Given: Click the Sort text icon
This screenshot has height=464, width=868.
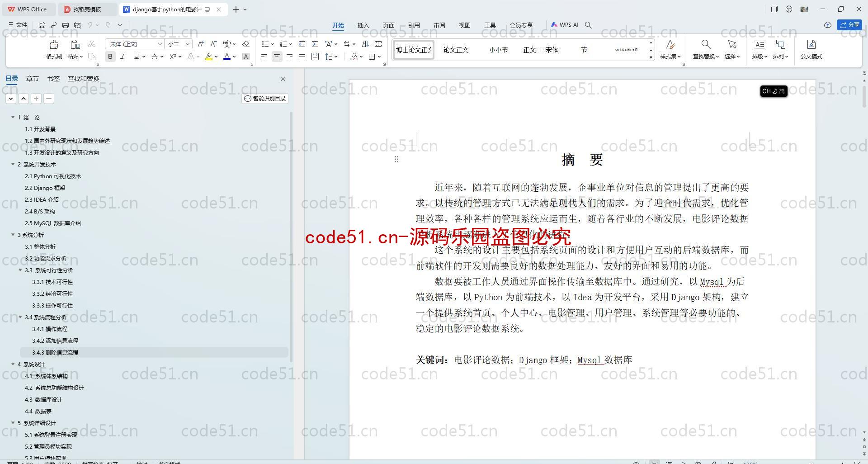Looking at the screenshot, I should pyautogui.click(x=365, y=44).
